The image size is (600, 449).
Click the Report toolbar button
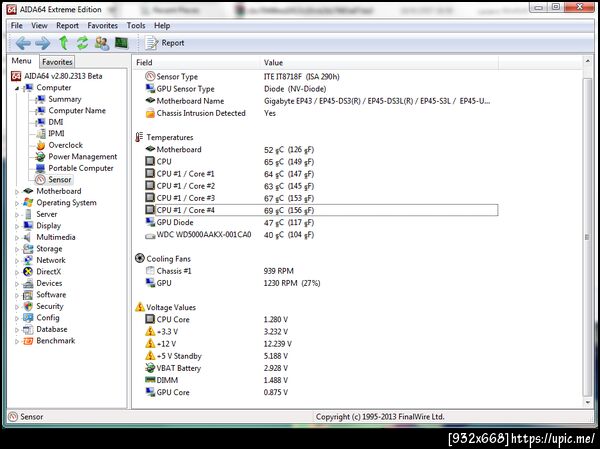point(165,43)
